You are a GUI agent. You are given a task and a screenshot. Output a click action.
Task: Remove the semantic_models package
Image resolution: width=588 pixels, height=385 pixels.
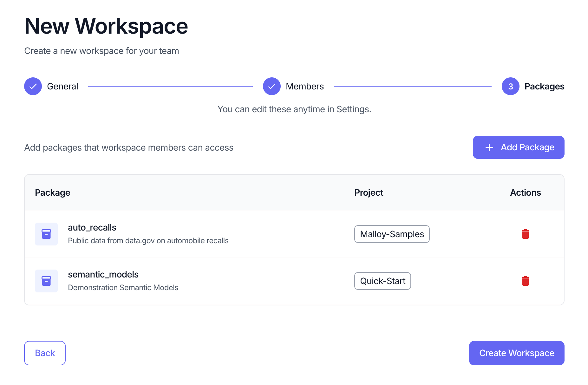tap(526, 281)
